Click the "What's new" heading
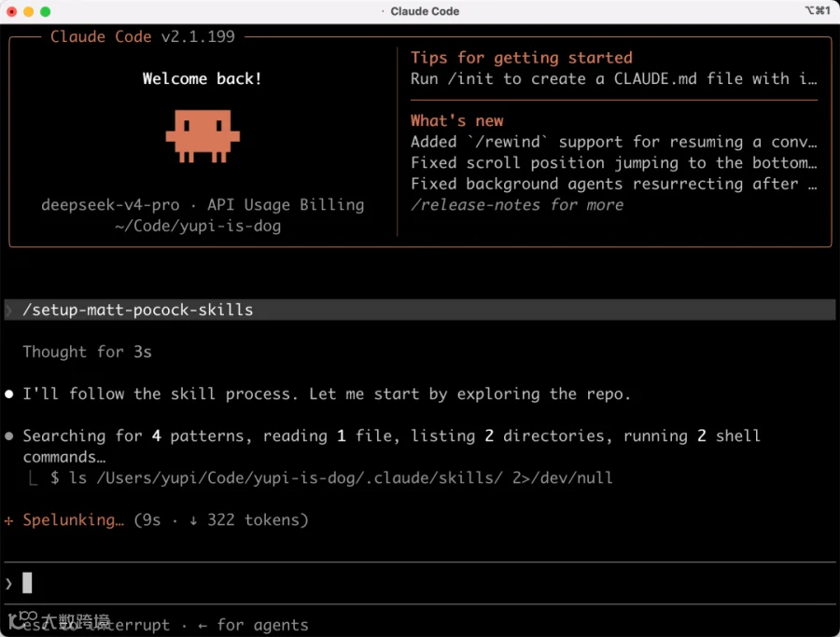Viewport: 840px width, 637px height. coord(457,120)
